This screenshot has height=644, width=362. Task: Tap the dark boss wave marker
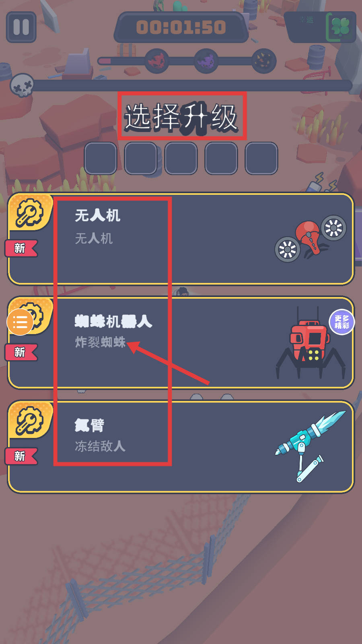point(264,61)
